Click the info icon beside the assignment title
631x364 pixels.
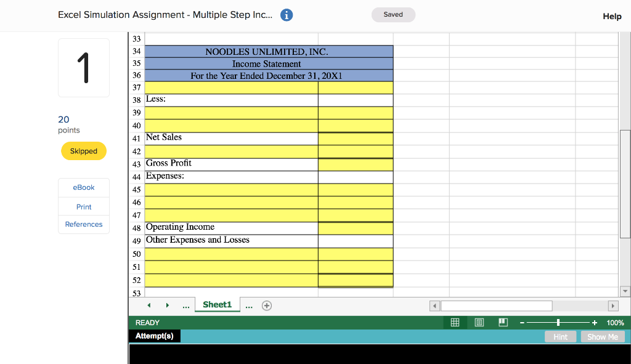click(x=286, y=15)
